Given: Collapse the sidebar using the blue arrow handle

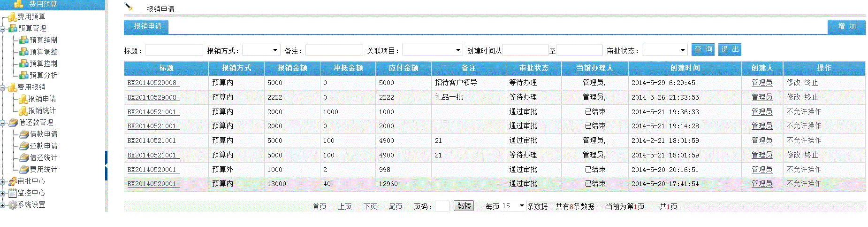Looking at the screenshot, I should point(107,166).
